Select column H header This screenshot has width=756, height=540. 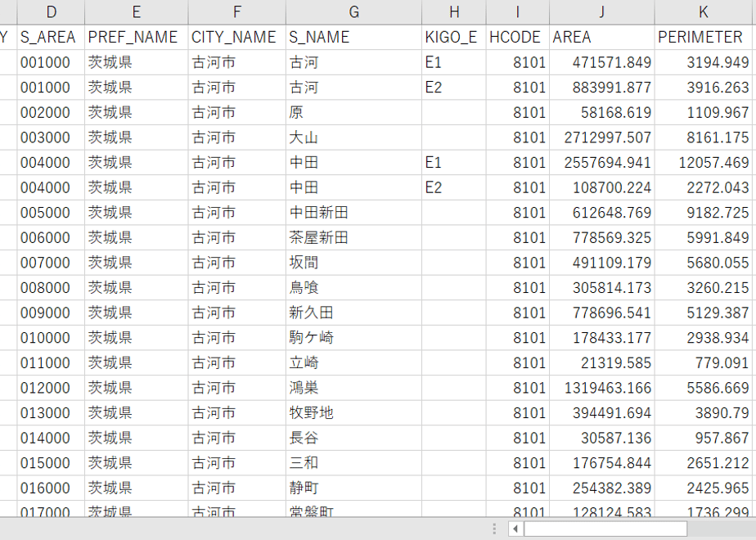pyautogui.click(x=454, y=12)
